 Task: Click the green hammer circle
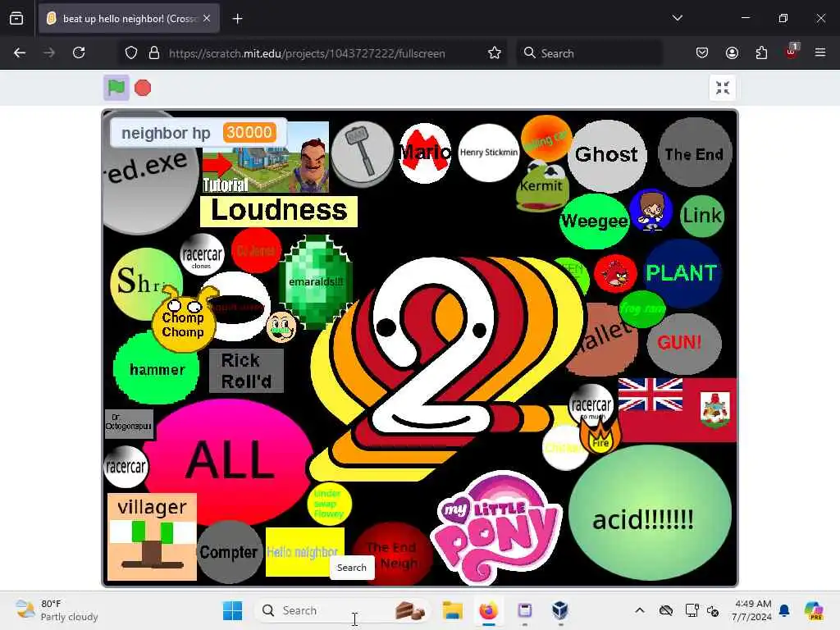pos(157,369)
